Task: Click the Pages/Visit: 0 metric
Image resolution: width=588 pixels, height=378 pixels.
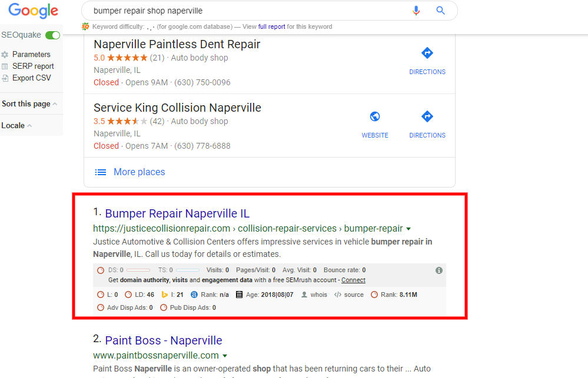Action: [256, 270]
